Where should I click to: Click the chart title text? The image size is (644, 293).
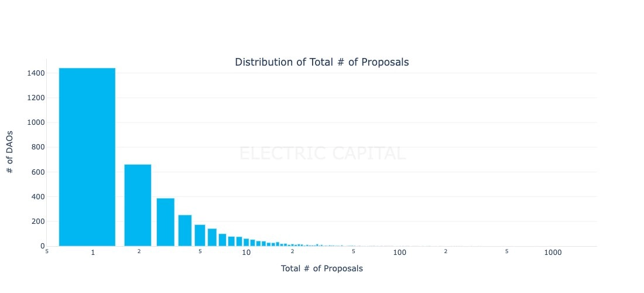pyautogui.click(x=322, y=62)
